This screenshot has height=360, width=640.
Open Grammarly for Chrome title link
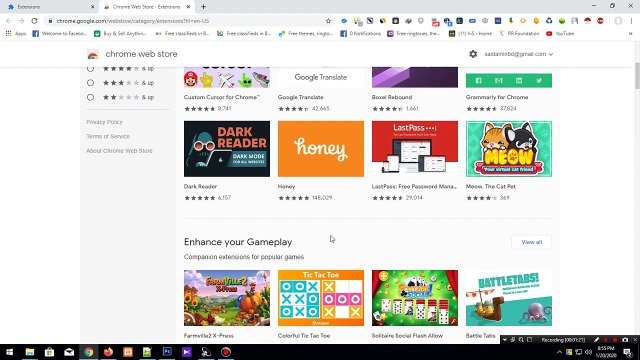(497, 97)
